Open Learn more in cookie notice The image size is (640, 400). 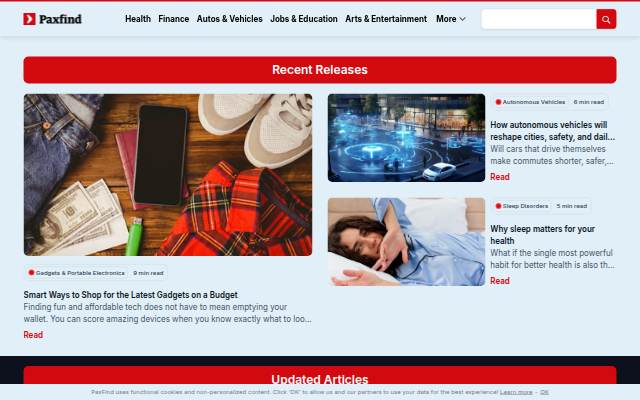[516, 392]
